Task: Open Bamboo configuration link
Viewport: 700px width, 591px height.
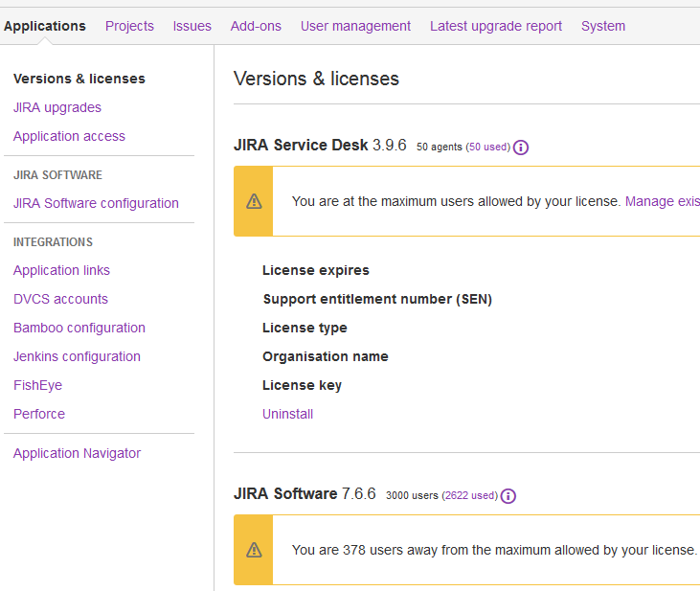Action: [79, 328]
